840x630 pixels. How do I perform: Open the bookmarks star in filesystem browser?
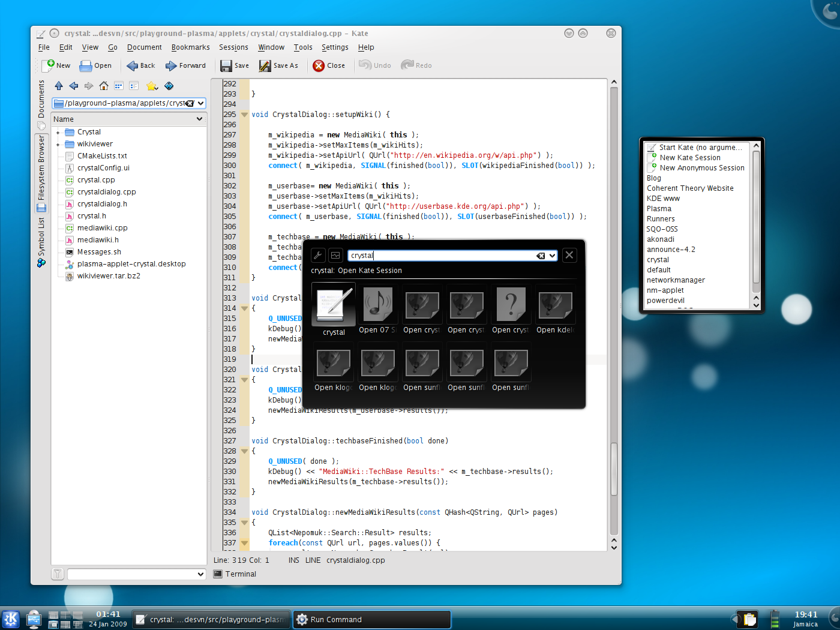[152, 86]
